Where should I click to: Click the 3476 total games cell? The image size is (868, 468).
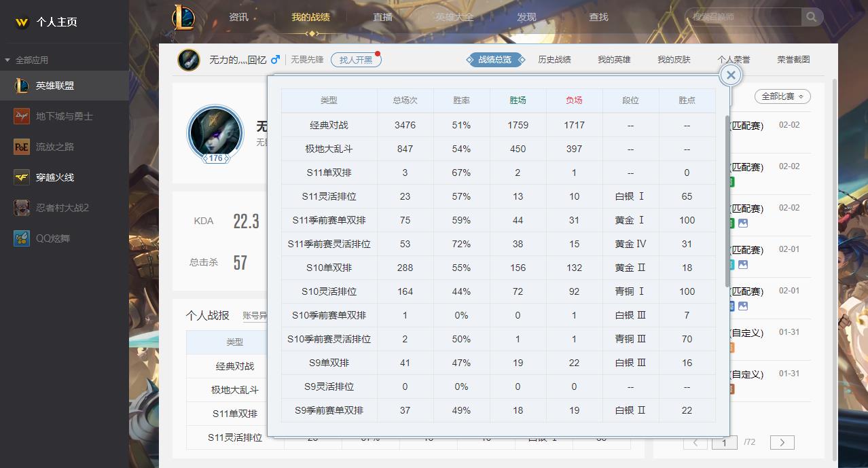click(405, 125)
